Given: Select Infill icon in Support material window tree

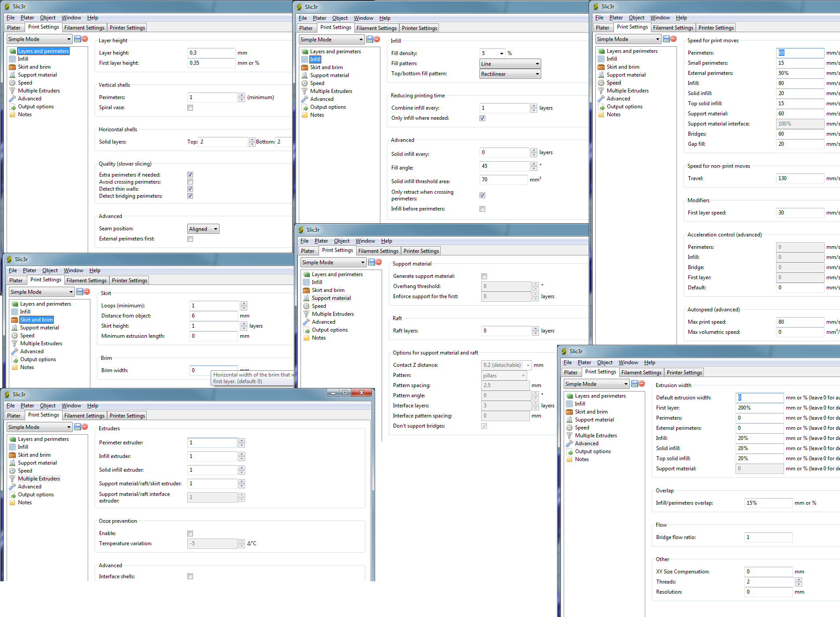Looking at the screenshot, I should click(x=306, y=282).
